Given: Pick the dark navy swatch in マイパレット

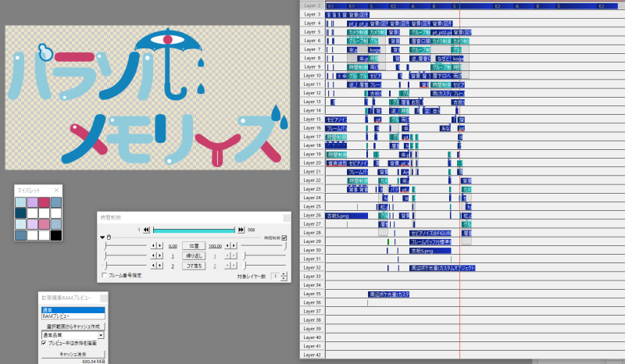Looking at the screenshot, I should [x=21, y=213].
